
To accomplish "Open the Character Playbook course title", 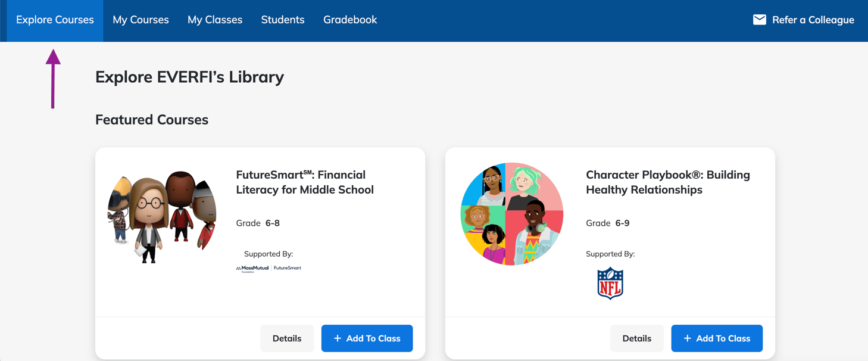I will pyautogui.click(x=667, y=182).
